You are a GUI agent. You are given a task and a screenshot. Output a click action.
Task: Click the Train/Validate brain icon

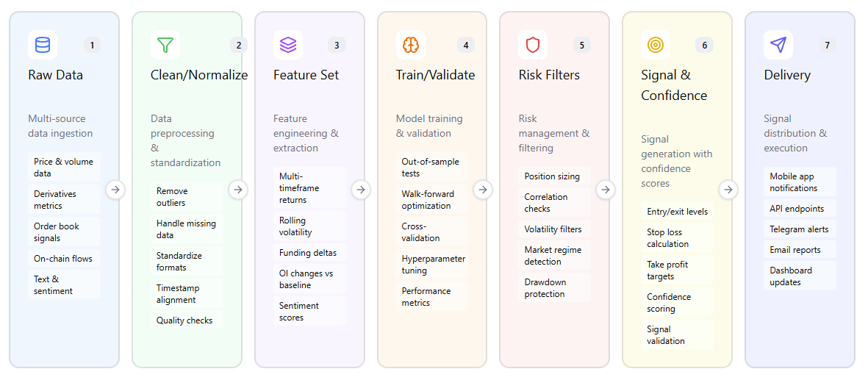[410, 45]
